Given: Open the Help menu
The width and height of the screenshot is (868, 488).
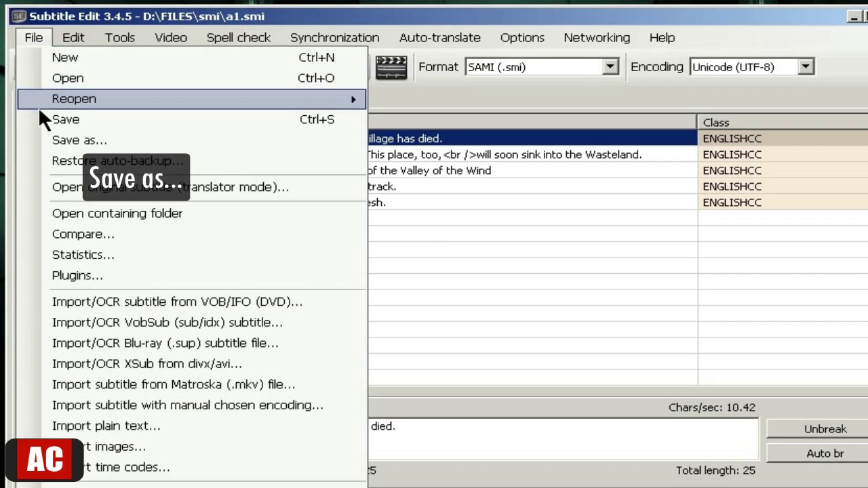Looking at the screenshot, I should [662, 37].
